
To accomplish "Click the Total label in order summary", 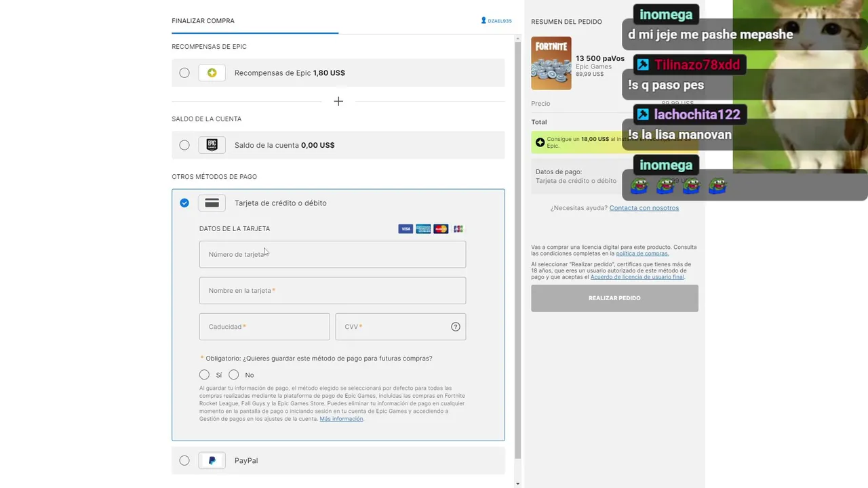I will pyautogui.click(x=539, y=122).
